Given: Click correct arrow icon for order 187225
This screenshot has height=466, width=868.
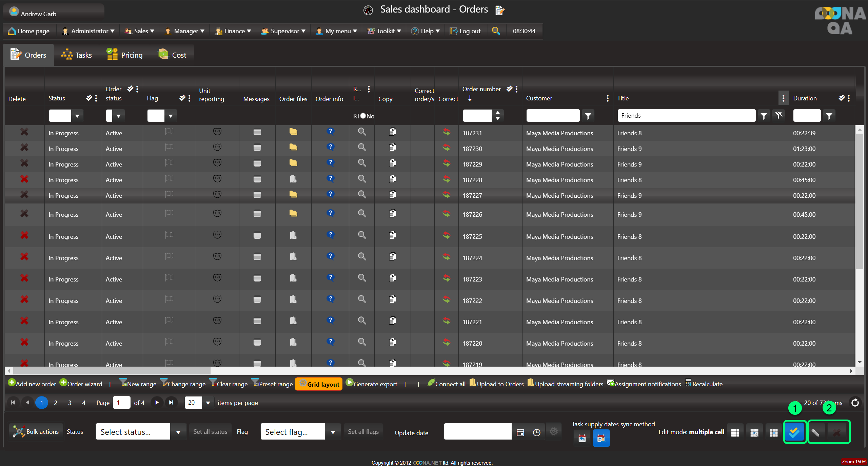Looking at the screenshot, I should [446, 235].
